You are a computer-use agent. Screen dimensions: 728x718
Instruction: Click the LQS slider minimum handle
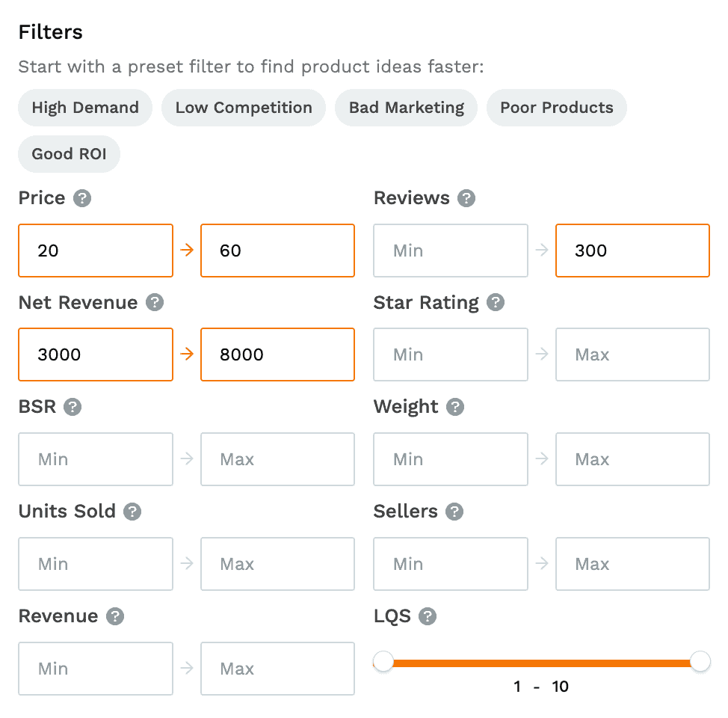pyautogui.click(x=383, y=661)
